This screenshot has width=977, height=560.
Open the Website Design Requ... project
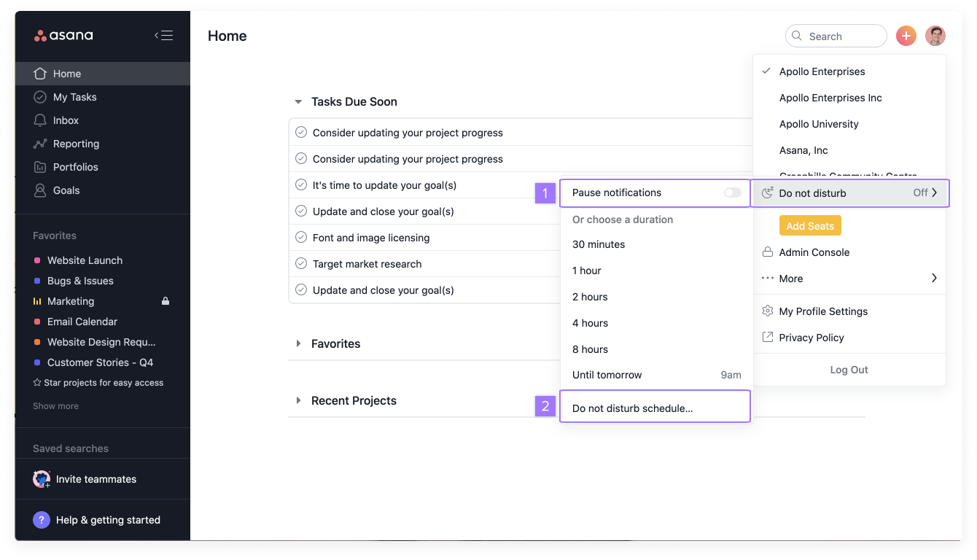(x=103, y=342)
